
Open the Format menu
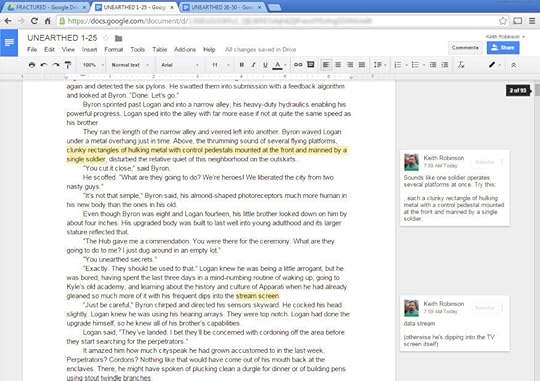coord(114,50)
